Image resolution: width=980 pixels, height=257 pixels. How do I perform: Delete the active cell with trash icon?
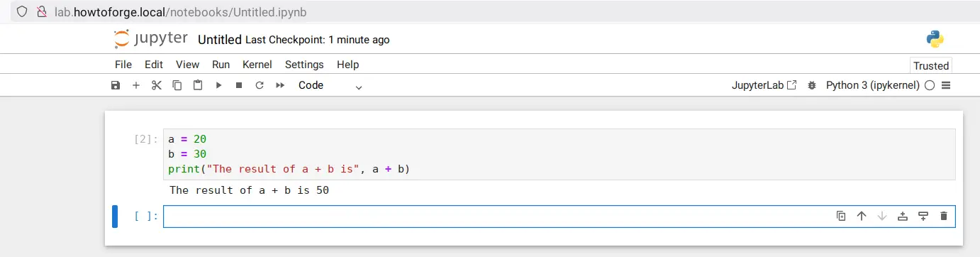point(943,216)
